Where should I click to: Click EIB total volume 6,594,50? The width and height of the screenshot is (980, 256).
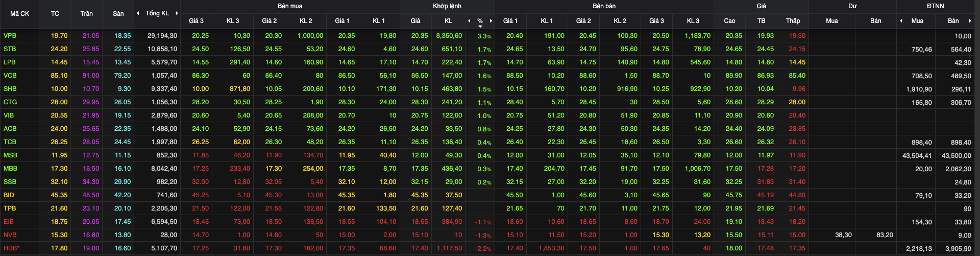tap(164, 222)
